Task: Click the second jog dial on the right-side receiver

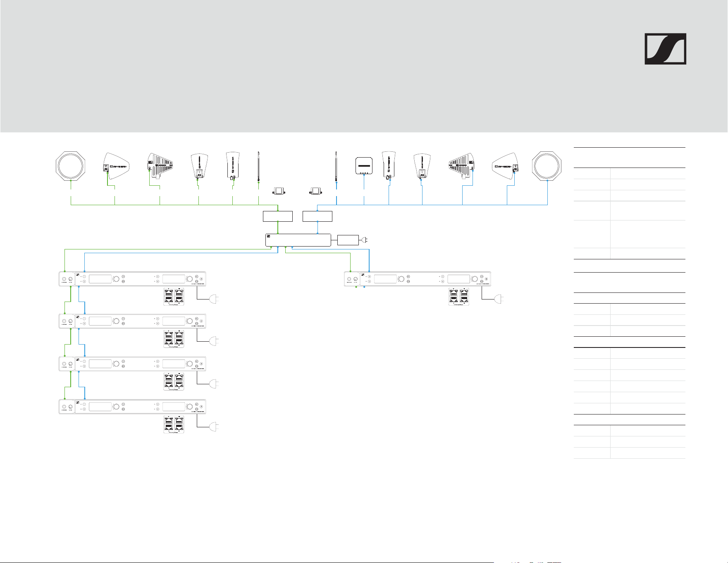Action: pos(475,279)
